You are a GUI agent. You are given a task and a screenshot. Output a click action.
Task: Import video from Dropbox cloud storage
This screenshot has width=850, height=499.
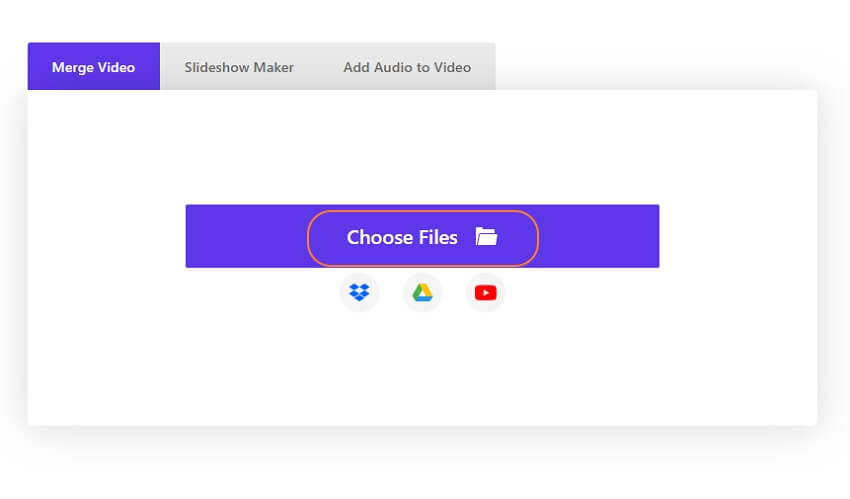[359, 293]
